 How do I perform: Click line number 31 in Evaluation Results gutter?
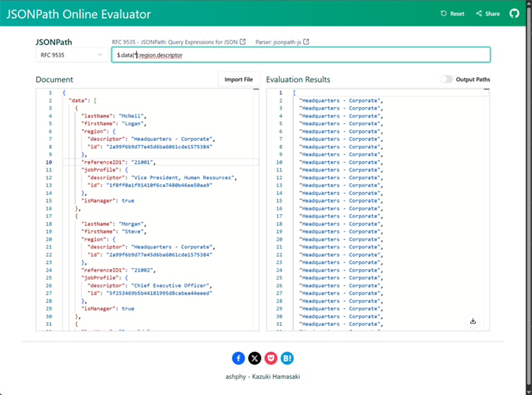coord(279,324)
